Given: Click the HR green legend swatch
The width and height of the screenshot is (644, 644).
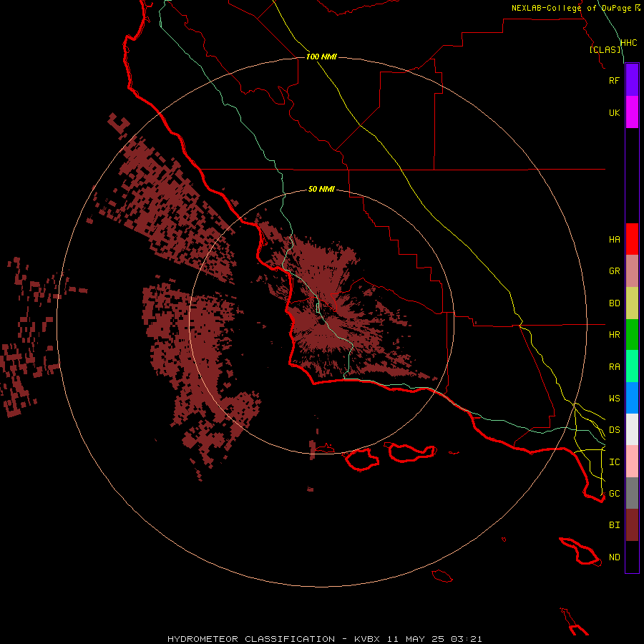Looking at the screenshot, I should (x=632, y=334).
